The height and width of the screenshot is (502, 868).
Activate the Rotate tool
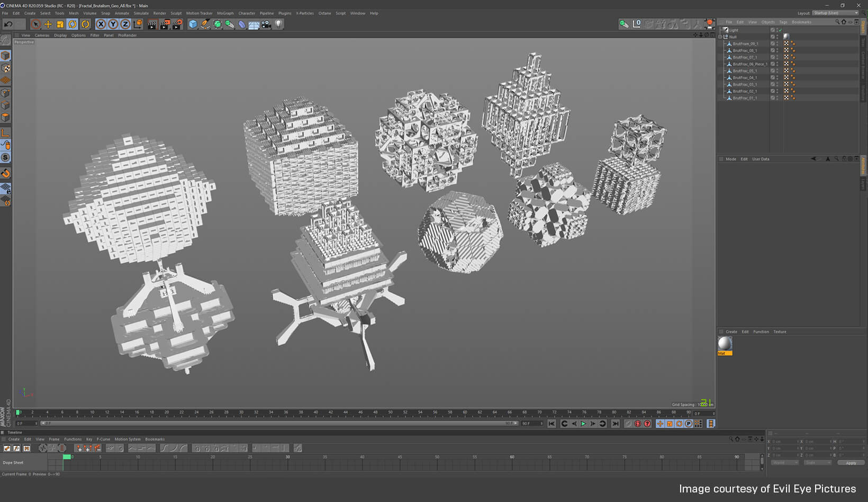pos(71,24)
